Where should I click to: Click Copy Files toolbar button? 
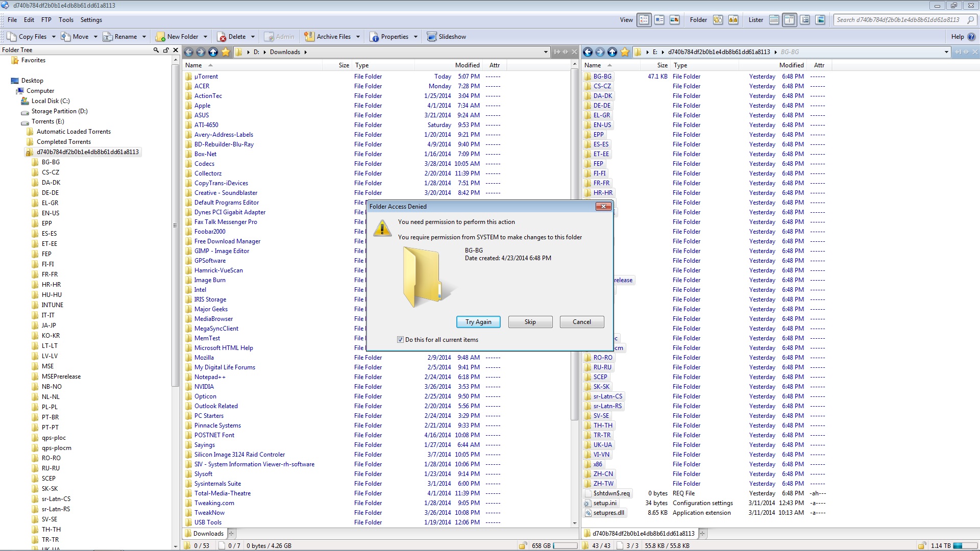27,37
